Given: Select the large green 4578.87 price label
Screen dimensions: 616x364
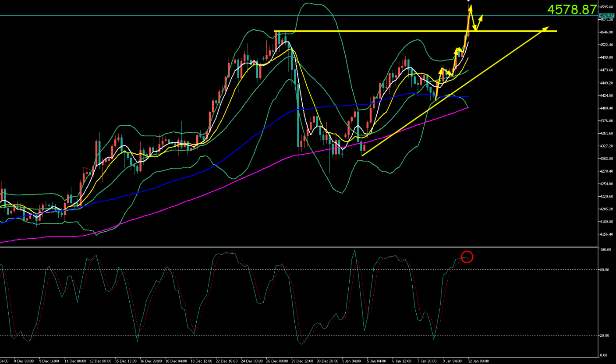Looking at the screenshot, I should click(572, 10).
